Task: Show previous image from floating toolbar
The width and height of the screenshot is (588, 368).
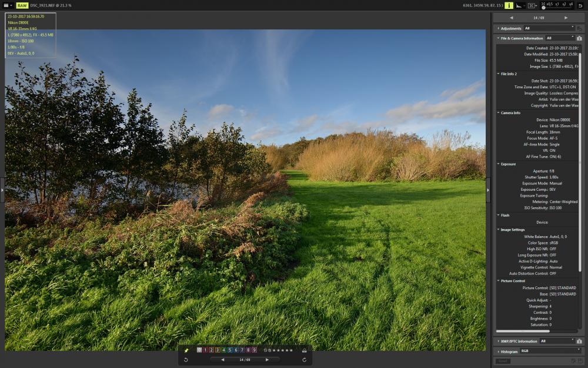Action: click(223, 360)
